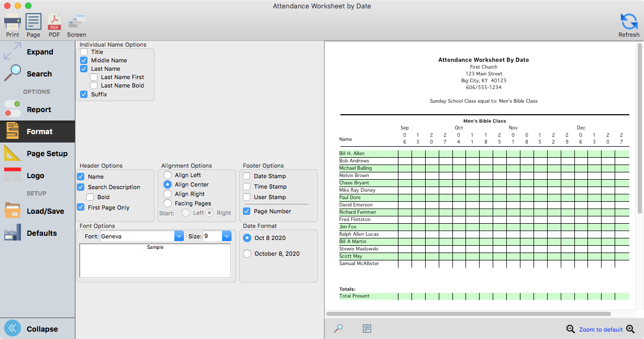Viewport: 644px width, 339px height.
Task: Select the Align Left radio button
Action: click(168, 175)
